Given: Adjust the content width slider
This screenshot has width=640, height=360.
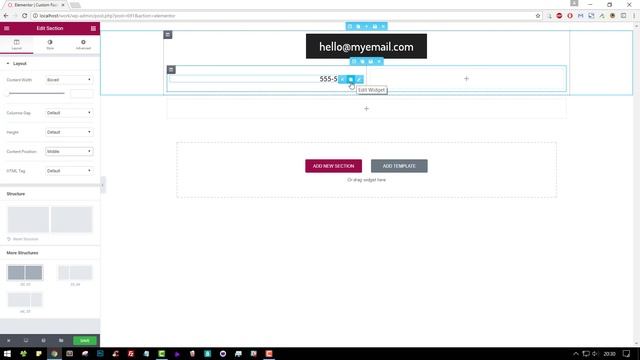Looking at the screenshot, I should 36,93.
